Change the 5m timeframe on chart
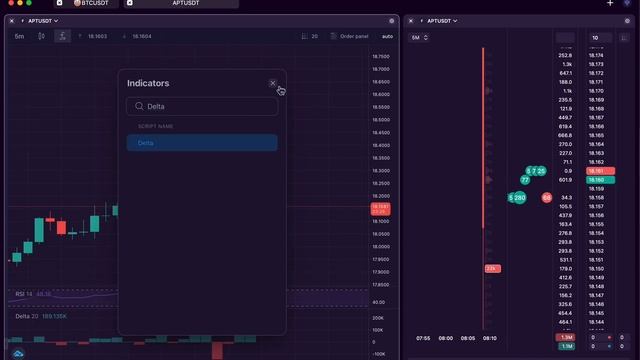Screen dimensions: 640x360 [19, 36]
